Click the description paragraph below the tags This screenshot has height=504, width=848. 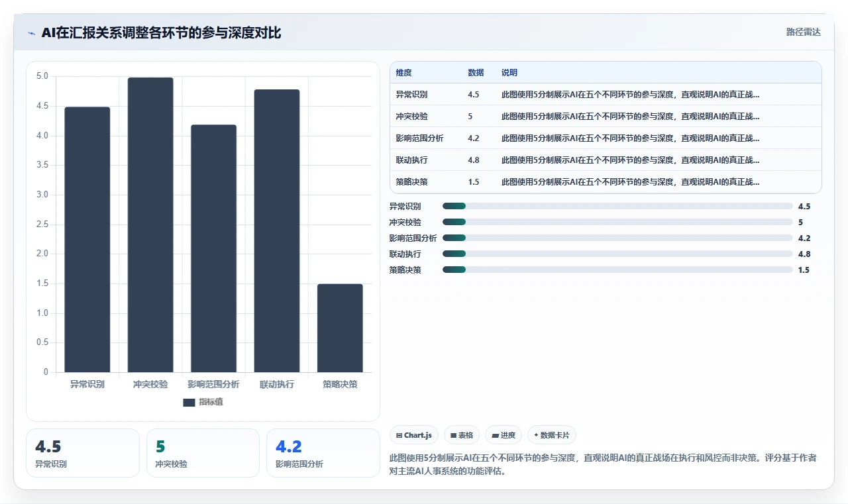click(603, 465)
